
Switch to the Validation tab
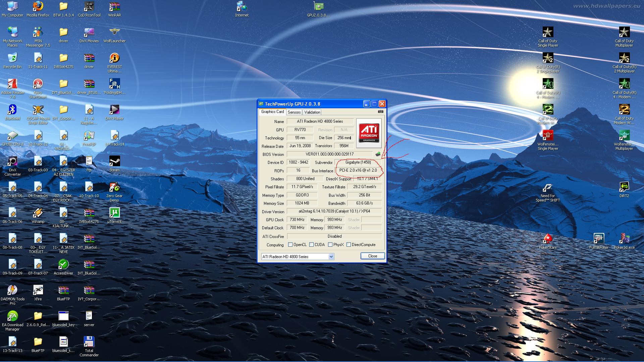pyautogui.click(x=312, y=112)
